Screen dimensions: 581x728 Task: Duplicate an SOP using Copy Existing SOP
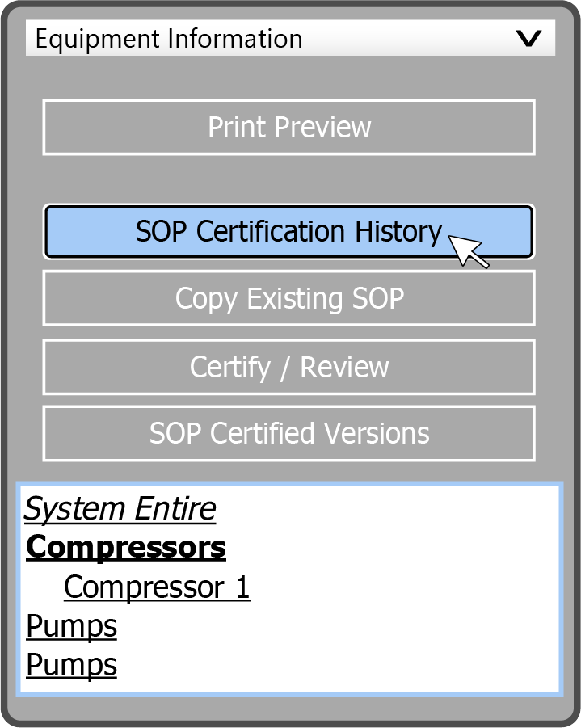tap(288, 299)
